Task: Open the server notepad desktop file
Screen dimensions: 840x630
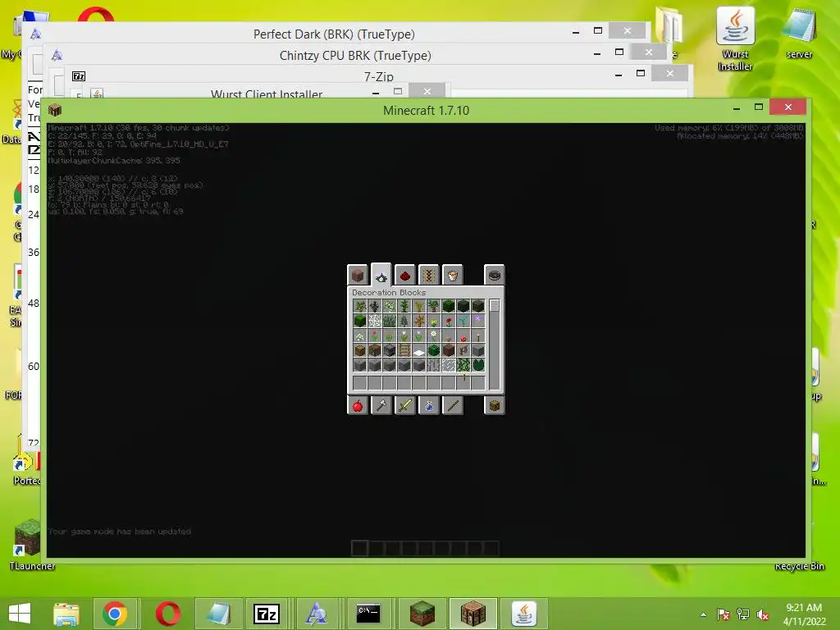Action: tap(799, 33)
